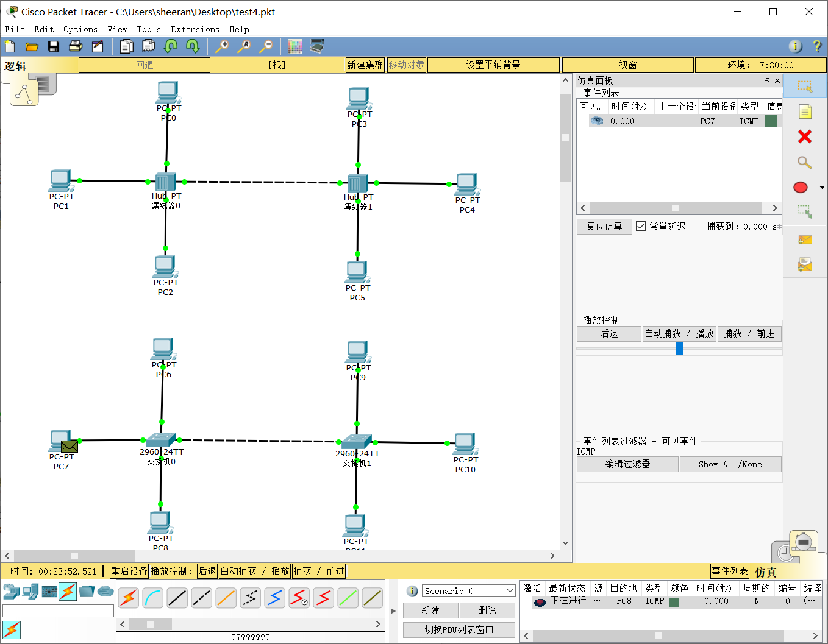Click the 新建 scenario button
The image size is (828, 644).
pos(430,610)
